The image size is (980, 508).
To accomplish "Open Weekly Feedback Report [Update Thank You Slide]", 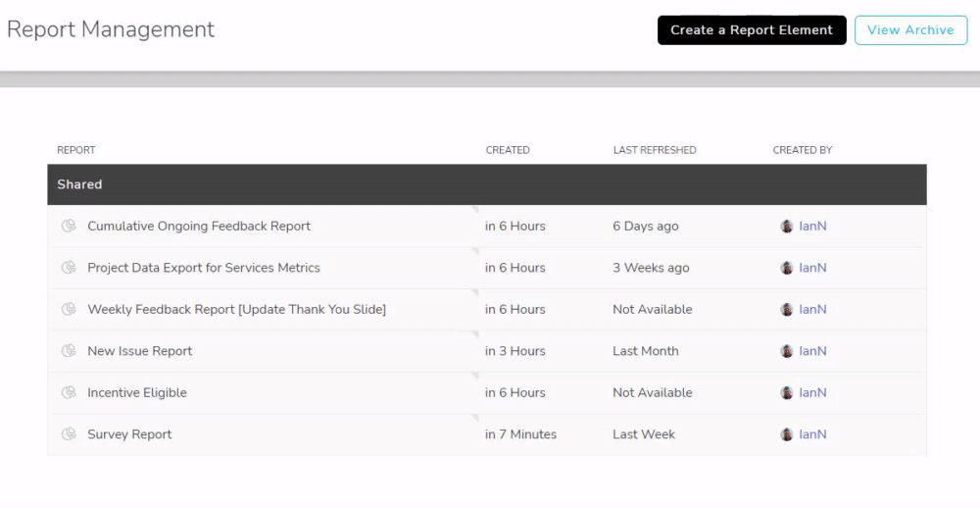I will (237, 309).
